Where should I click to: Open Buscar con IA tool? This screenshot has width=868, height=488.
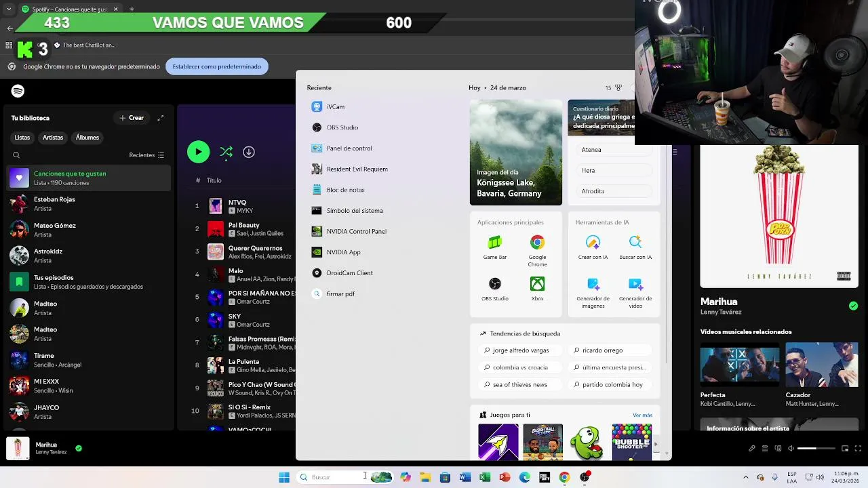[x=635, y=247]
